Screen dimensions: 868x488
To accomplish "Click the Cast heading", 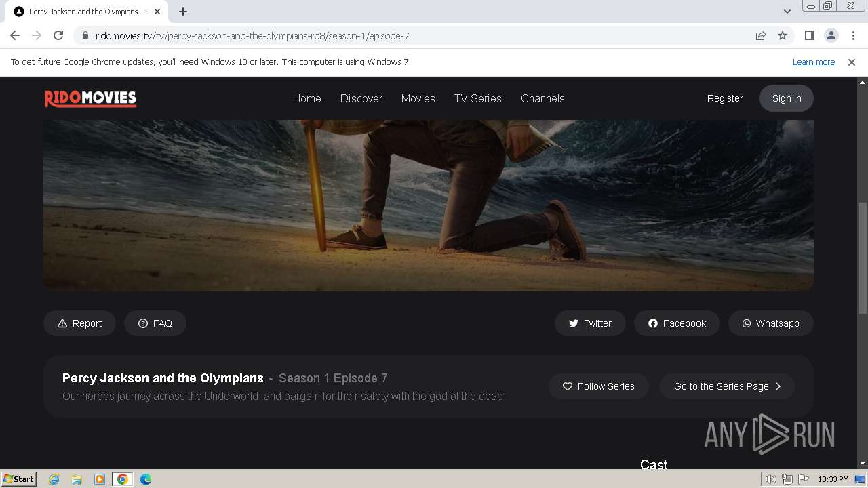I will pyautogui.click(x=654, y=464).
